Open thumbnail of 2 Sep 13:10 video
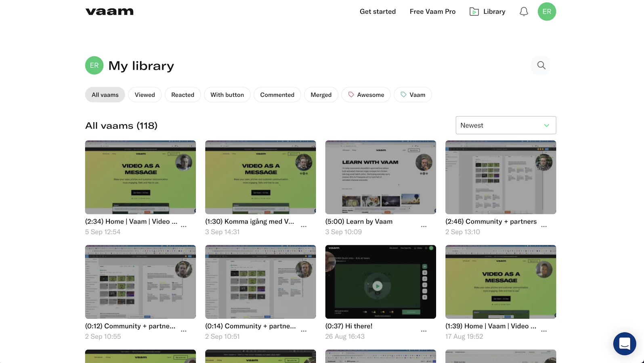This screenshot has width=644, height=363. pos(501,177)
